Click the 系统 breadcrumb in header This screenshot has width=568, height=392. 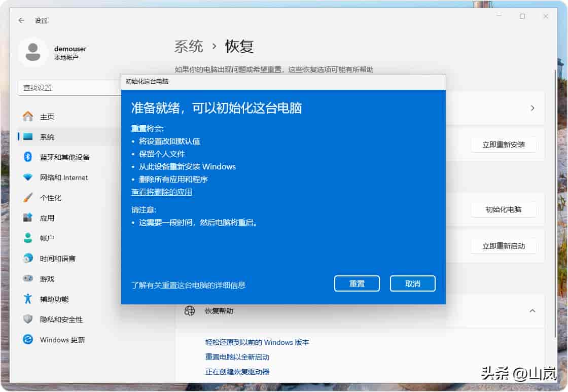[x=188, y=46]
